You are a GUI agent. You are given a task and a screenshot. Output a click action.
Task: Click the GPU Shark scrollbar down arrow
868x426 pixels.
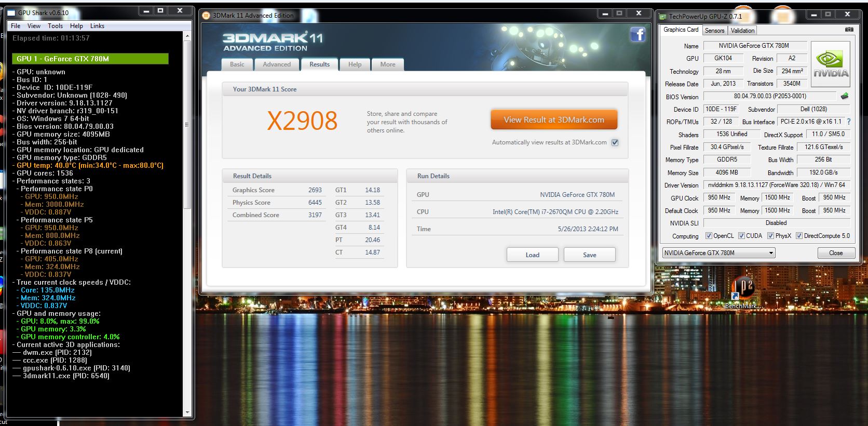[187, 412]
